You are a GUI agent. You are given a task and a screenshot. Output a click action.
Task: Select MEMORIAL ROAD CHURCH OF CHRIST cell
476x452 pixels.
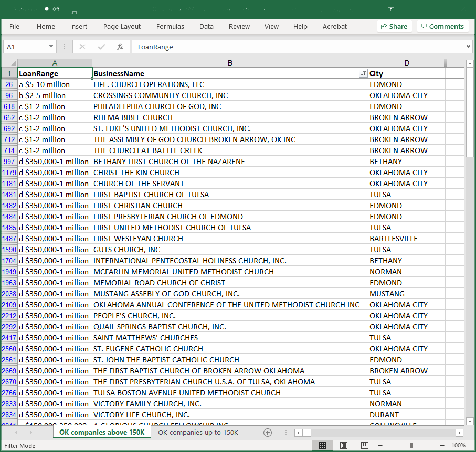[x=230, y=283]
